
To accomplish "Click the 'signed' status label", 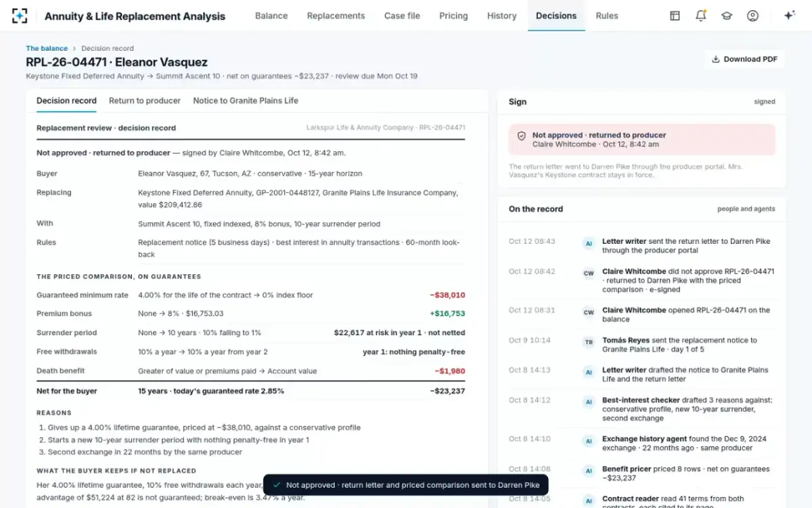I will pos(765,102).
